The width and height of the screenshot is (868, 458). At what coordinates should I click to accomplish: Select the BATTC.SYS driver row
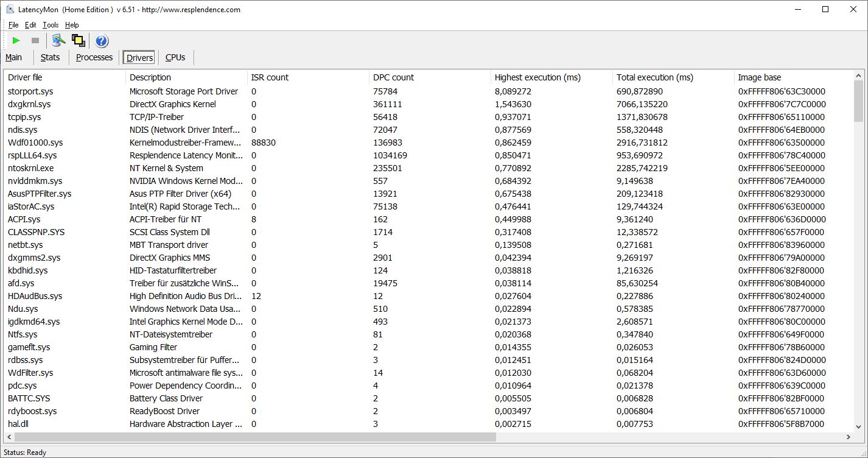point(429,398)
